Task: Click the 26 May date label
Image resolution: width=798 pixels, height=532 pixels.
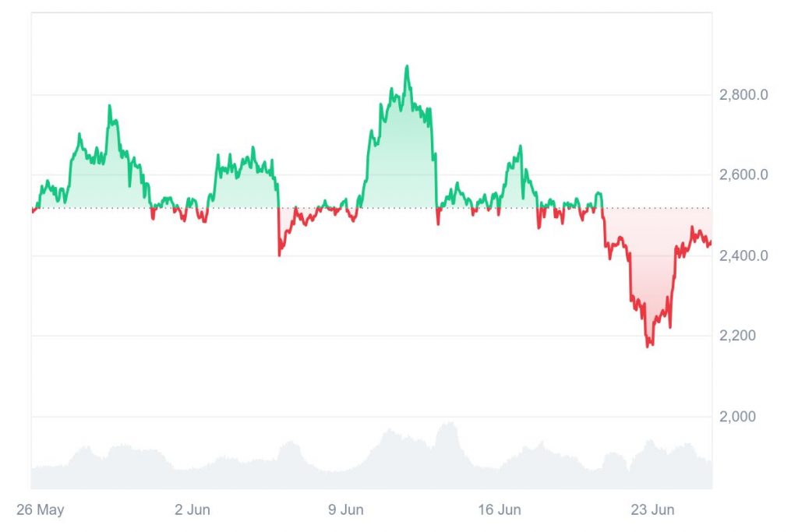Action: click(x=41, y=510)
